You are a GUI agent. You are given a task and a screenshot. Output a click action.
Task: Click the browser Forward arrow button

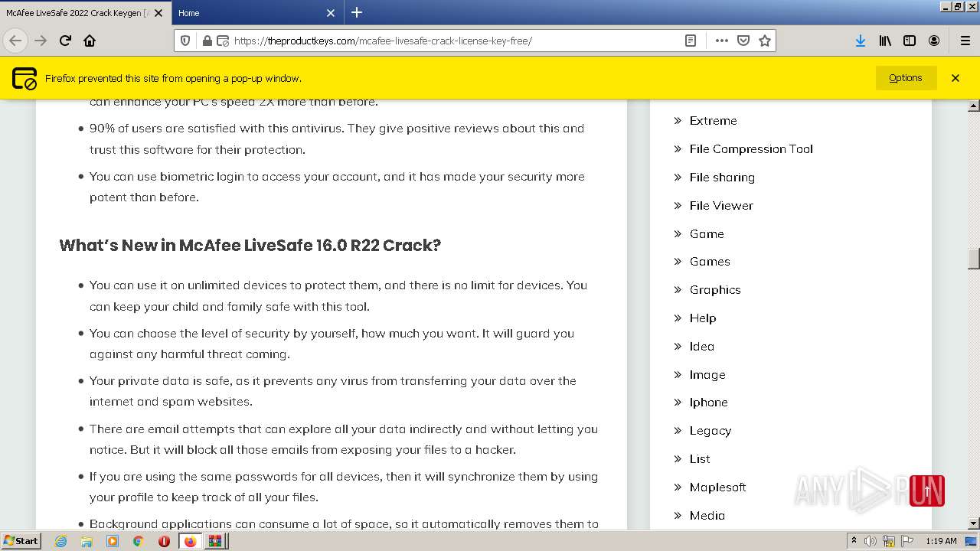[41, 41]
